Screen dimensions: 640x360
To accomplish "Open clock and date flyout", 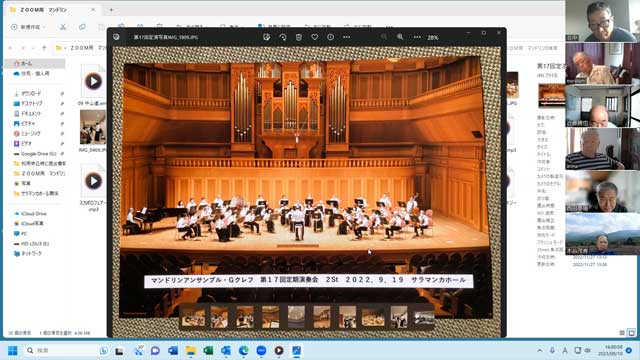I will point(611,351).
